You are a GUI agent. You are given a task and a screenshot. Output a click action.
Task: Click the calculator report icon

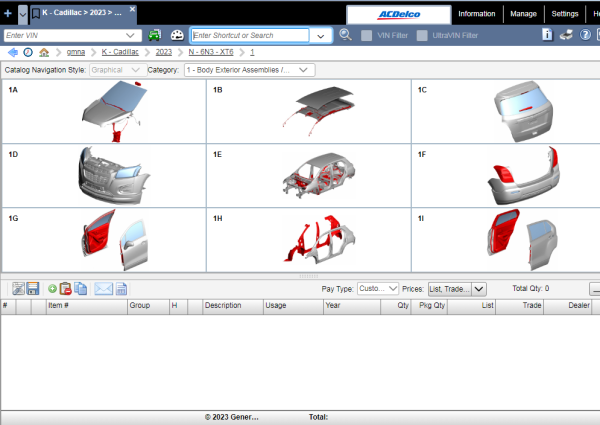point(121,288)
